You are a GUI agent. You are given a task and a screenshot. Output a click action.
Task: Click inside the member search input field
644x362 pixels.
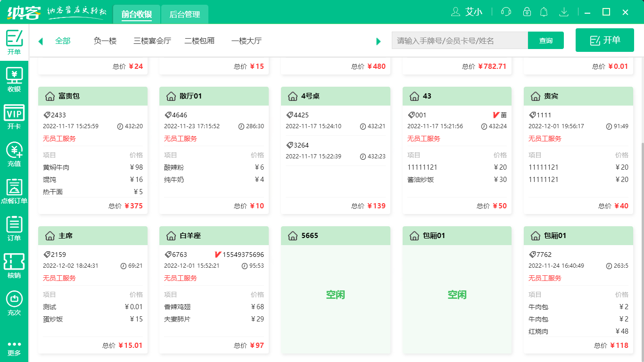point(460,41)
